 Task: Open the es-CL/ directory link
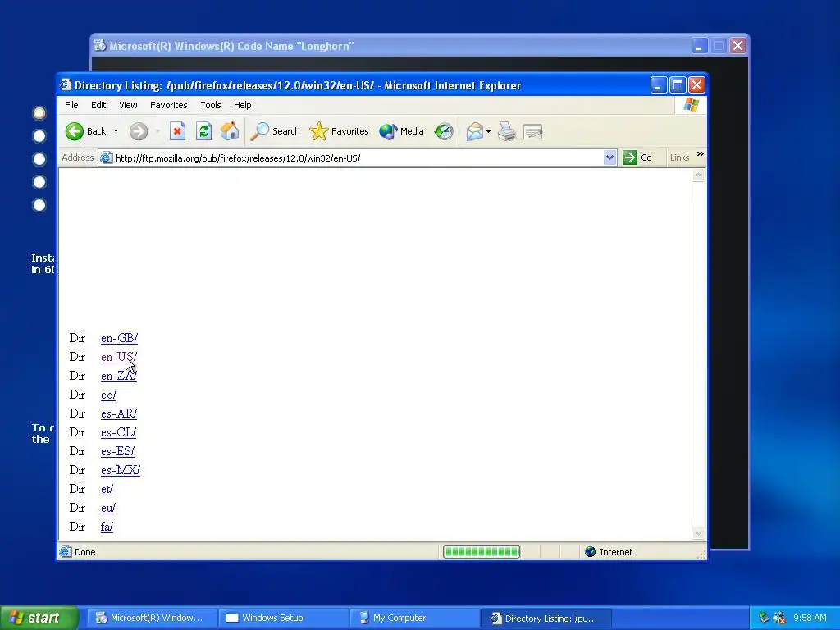(x=118, y=432)
